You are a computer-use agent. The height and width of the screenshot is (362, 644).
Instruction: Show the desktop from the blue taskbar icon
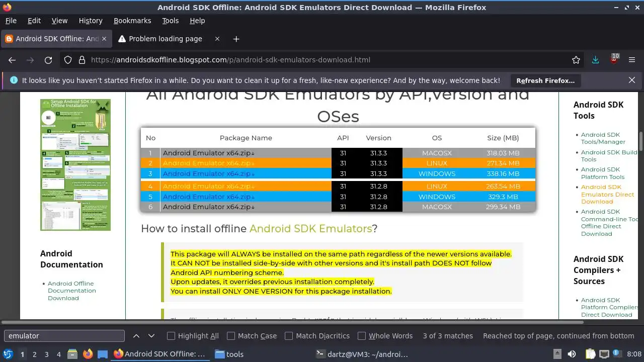[x=103, y=354]
